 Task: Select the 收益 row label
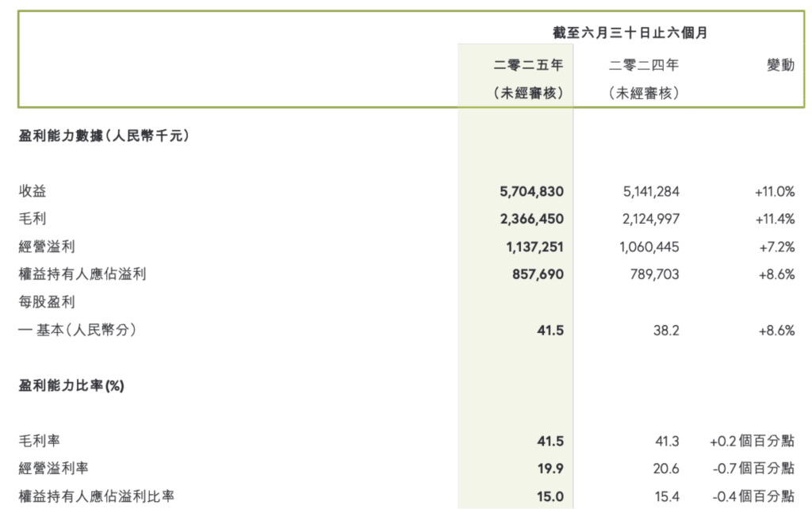tap(33, 191)
